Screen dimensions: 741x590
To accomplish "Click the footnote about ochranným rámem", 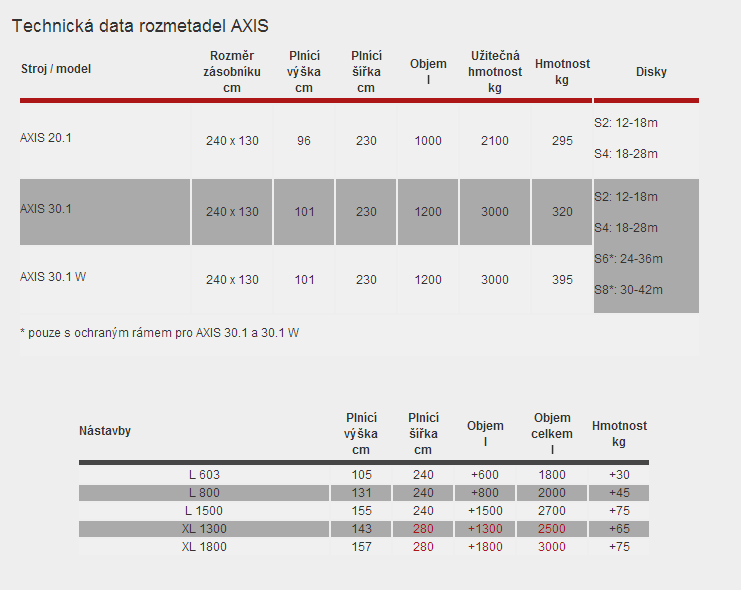I will (159, 332).
